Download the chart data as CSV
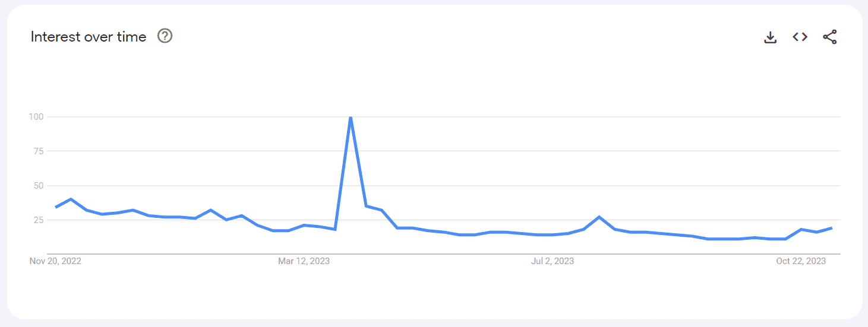 (x=770, y=37)
